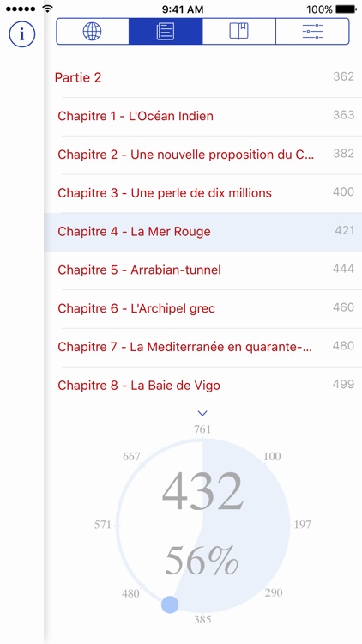
Task: Tap the Wi-Fi status icon
Action: click(x=48, y=9)
